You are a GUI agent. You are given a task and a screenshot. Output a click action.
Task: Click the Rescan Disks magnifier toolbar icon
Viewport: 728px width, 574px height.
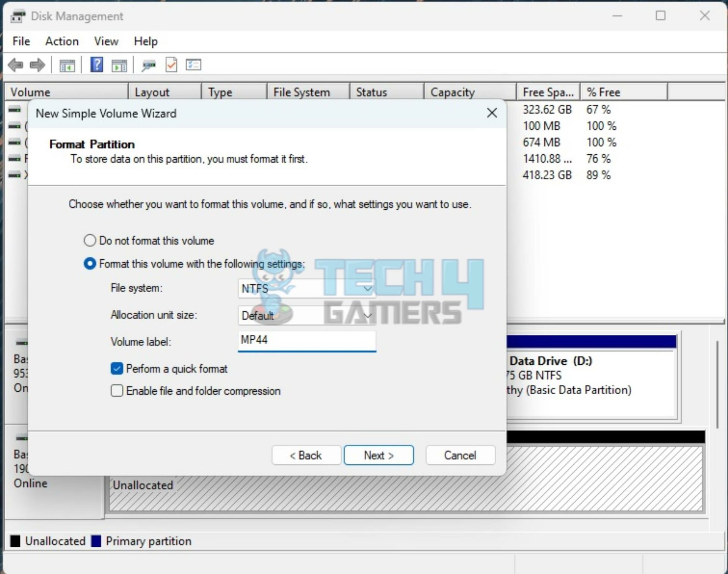click(148, 65)
